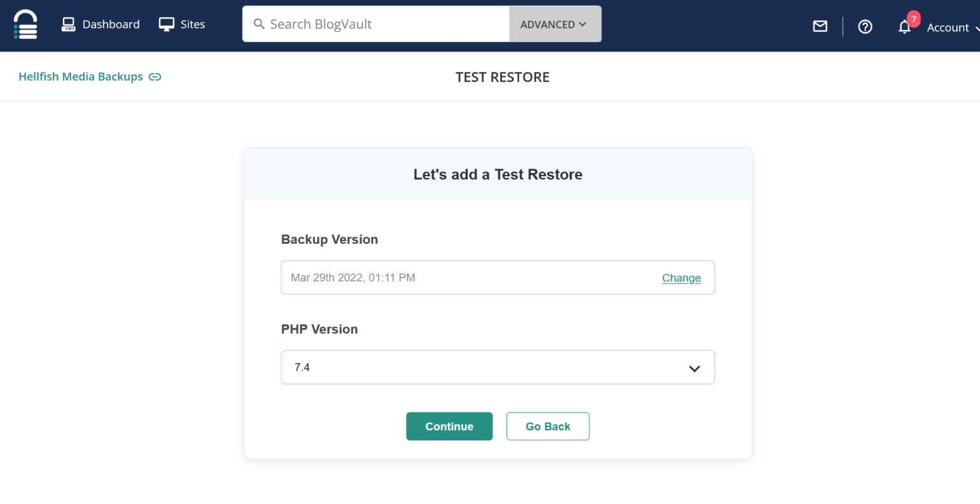Open the PHP Version dropdown
The height and width of the screenshot is (504, 980).
coord(498,367)
